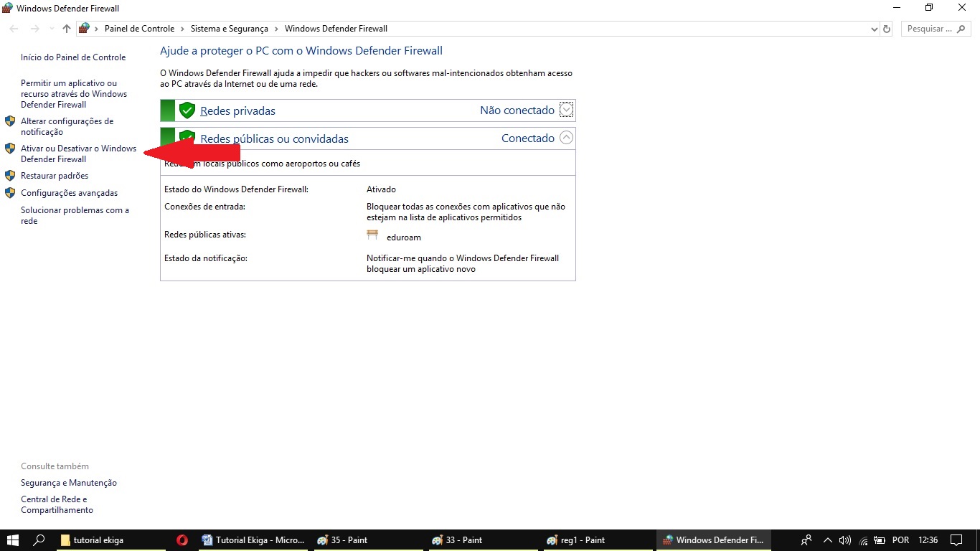
Task: Click the Back arrow navigation button
Action: (14, 29)
